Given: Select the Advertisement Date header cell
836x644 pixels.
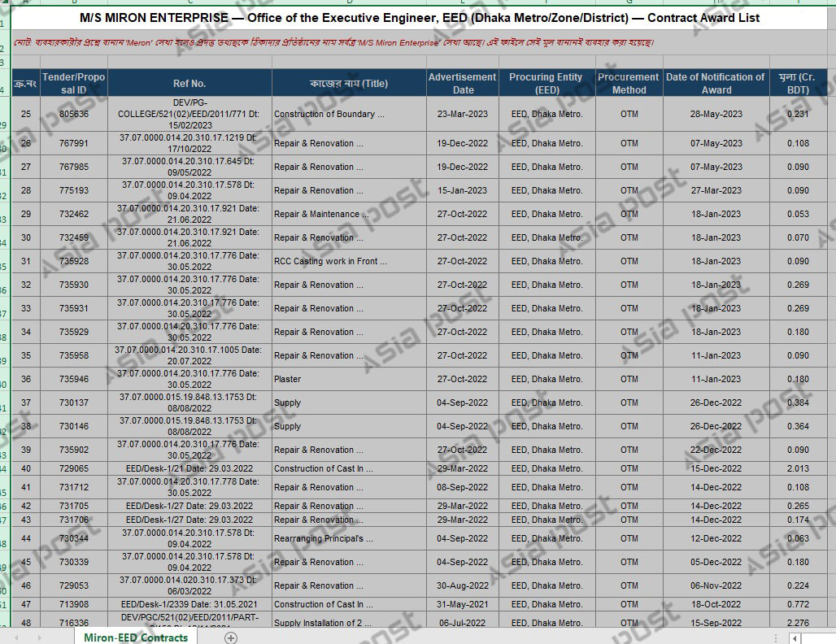Looking at the screenshot, I should point(462,83).
